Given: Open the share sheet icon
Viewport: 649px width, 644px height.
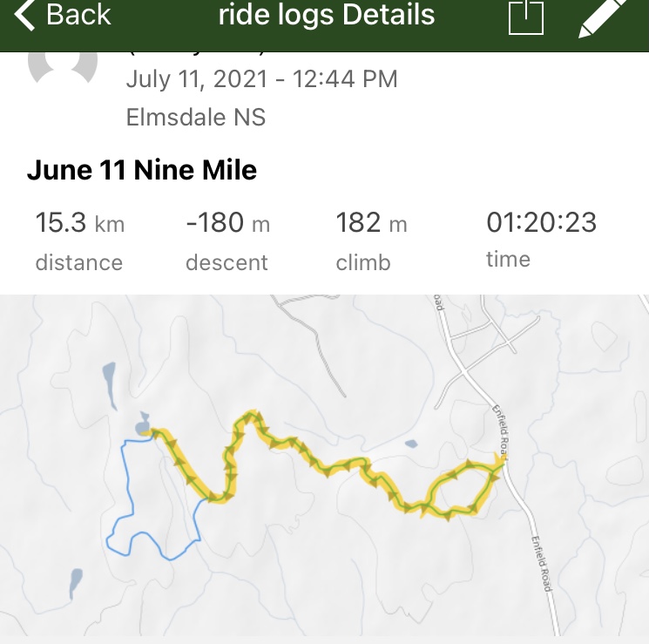Looking at the screenshot, I should [x=525, y=16].
